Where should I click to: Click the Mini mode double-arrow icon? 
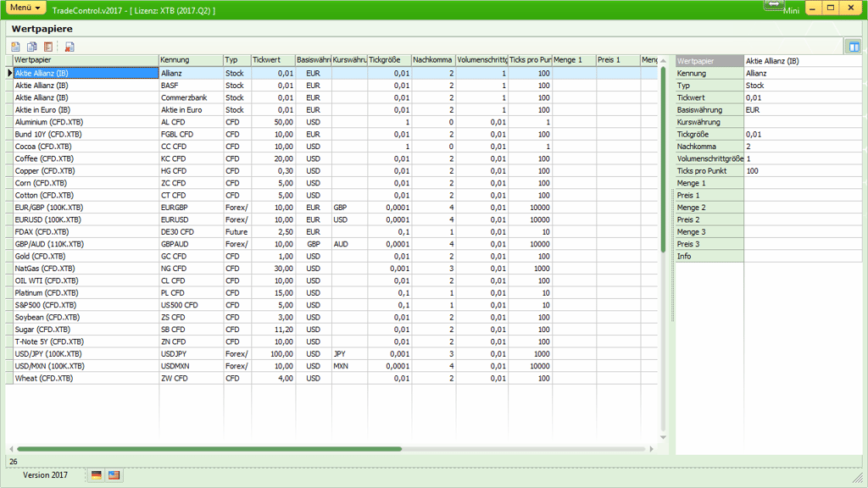tap(773, 4)
